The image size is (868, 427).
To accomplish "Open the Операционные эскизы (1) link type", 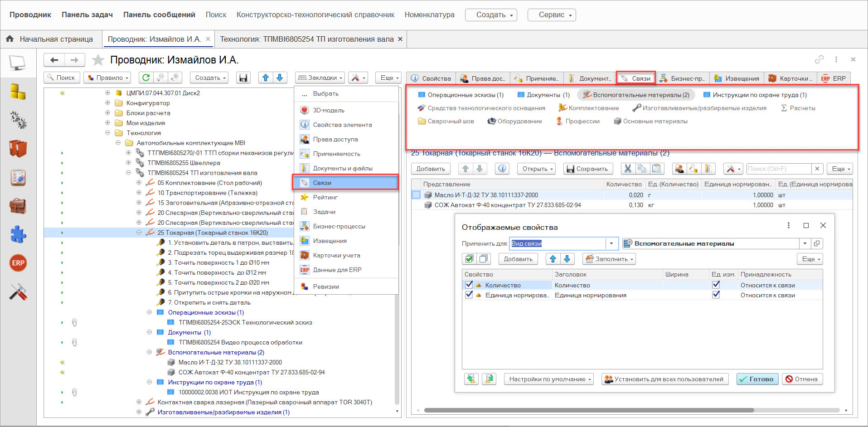I will [x=461, y=95].
